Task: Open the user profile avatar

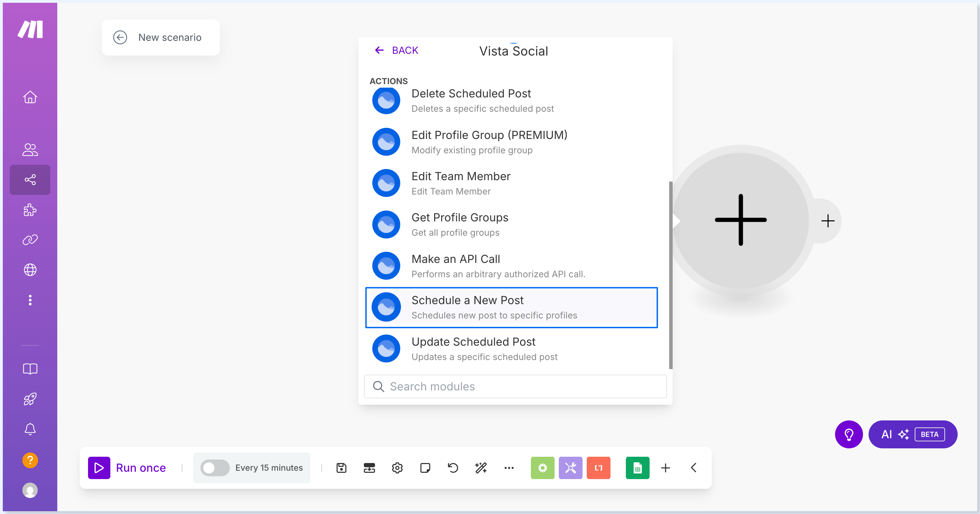Action: [x=30, y=490]
